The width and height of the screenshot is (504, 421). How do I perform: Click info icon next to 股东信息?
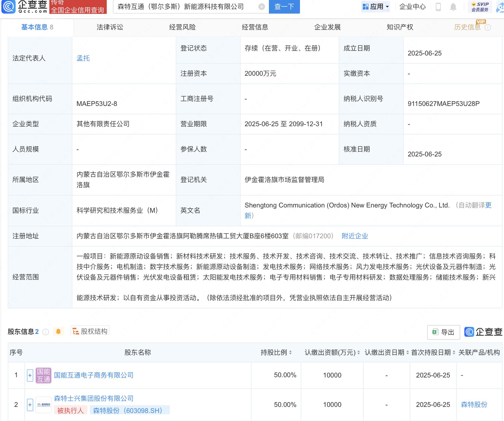click(x=46, y=332)
